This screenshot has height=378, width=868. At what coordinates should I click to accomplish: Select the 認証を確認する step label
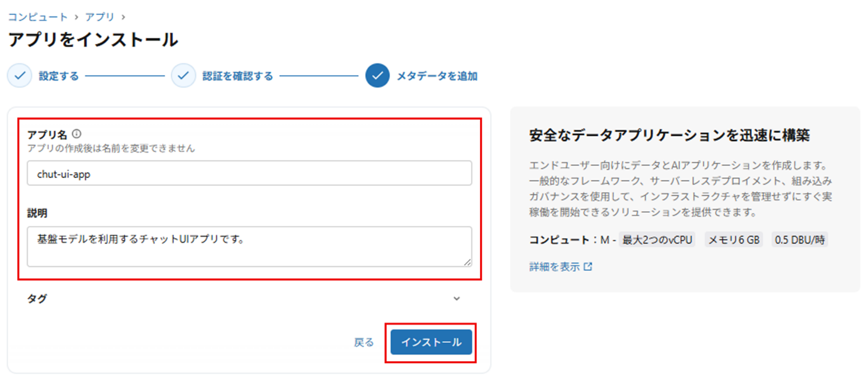237,76
